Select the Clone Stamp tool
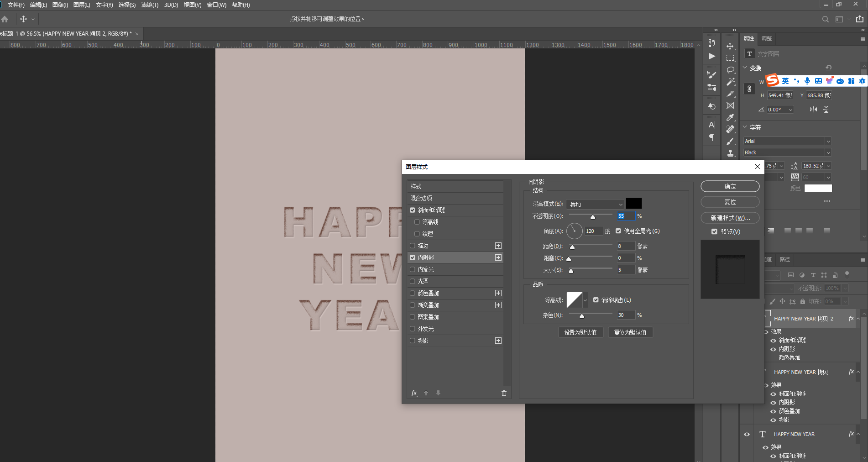Screen dimensions: 868x462 tap(730, 153)
